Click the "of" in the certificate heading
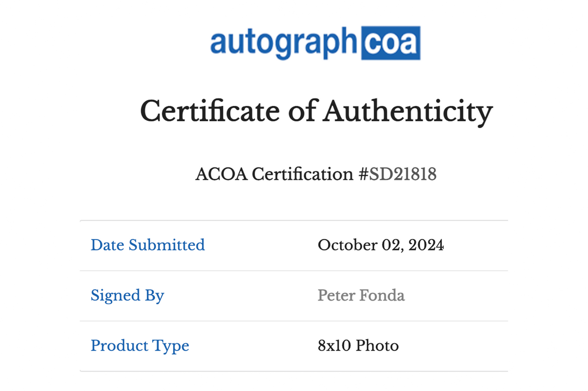This screenshot has width=588, height=391. pyautogui.click(x=302, y=111)
